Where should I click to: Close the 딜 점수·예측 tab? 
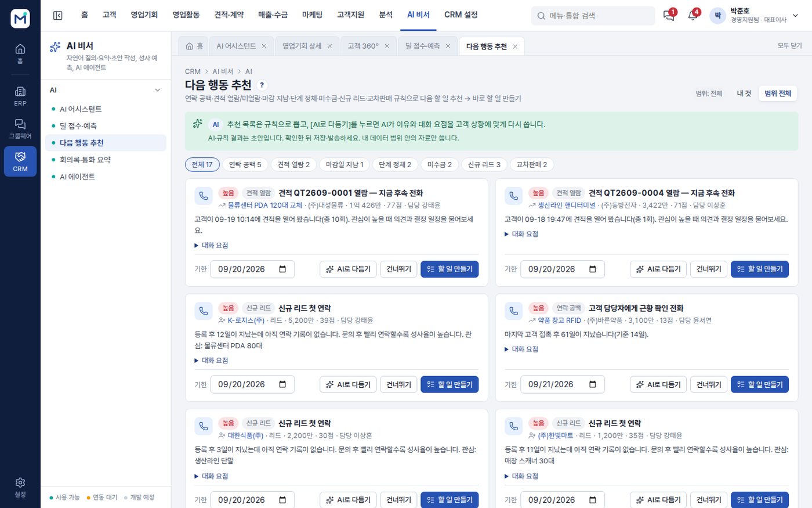point(448,46)
